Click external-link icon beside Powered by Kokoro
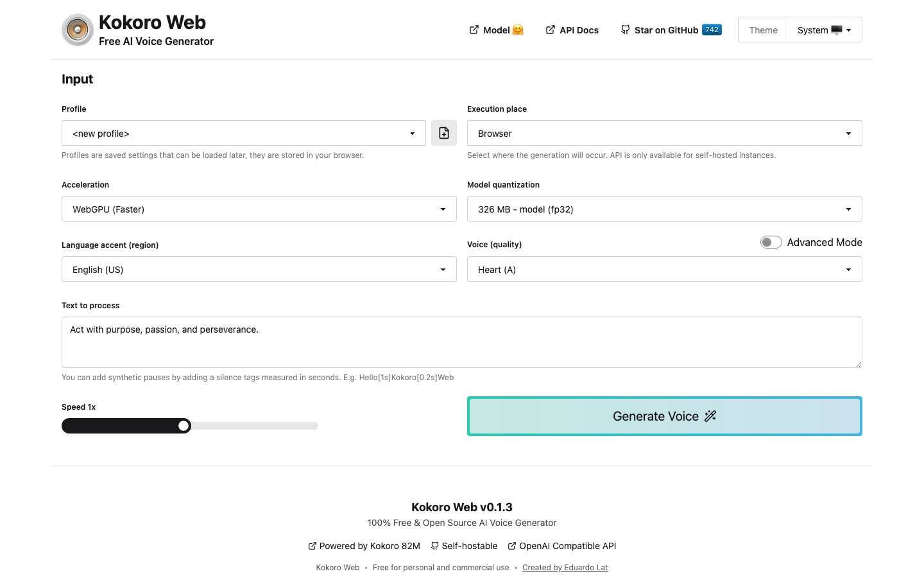Screen dimensions: 924x578 click(x=312, y=546)
